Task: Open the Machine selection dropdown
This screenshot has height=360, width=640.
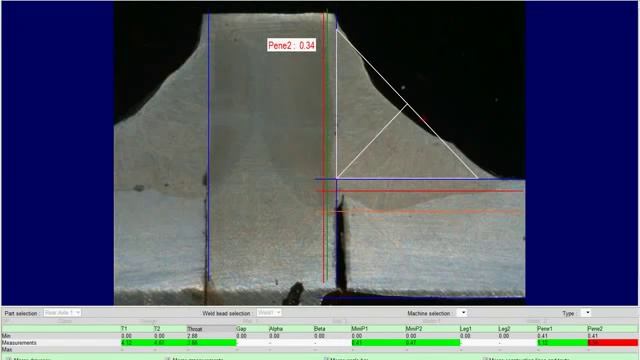Action: [x=462, y=313]
